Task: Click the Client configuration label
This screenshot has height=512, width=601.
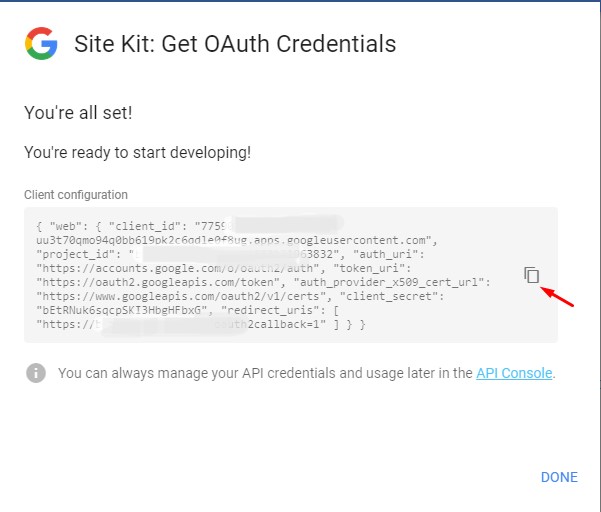Action: pos(76,195)
